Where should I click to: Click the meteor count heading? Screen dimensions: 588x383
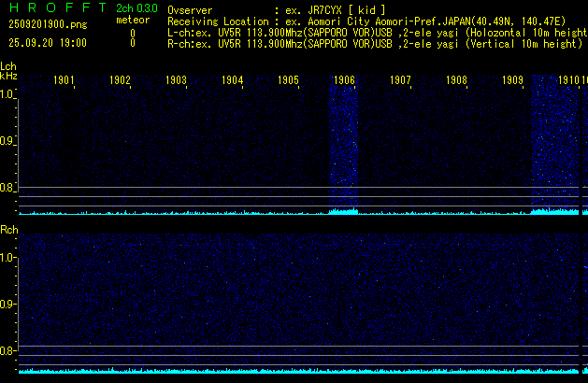132,21
